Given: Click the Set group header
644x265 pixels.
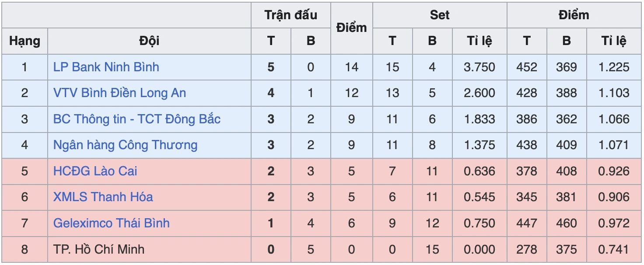Looking at the screenshot, I should click(x=439, y=15).
